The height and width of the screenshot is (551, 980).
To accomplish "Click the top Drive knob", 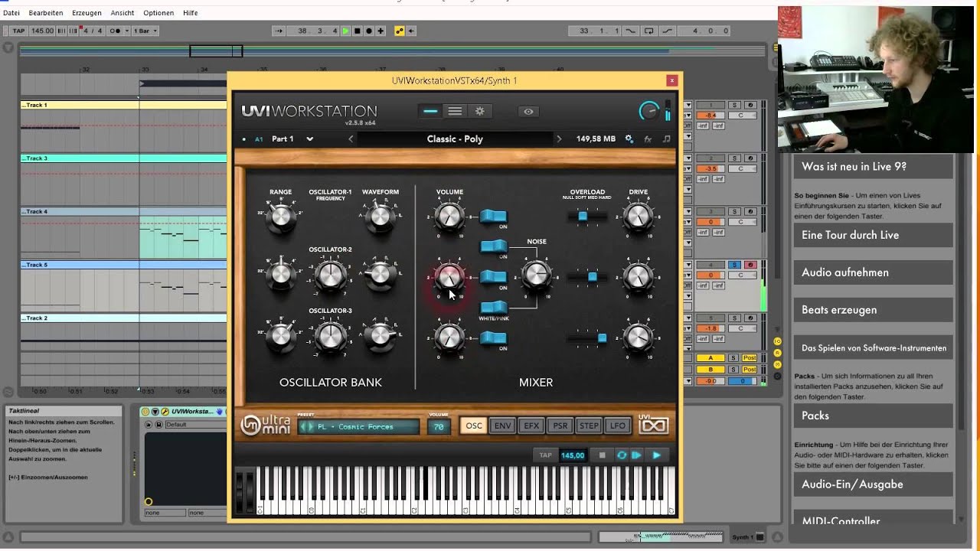I will click(638, 217).
